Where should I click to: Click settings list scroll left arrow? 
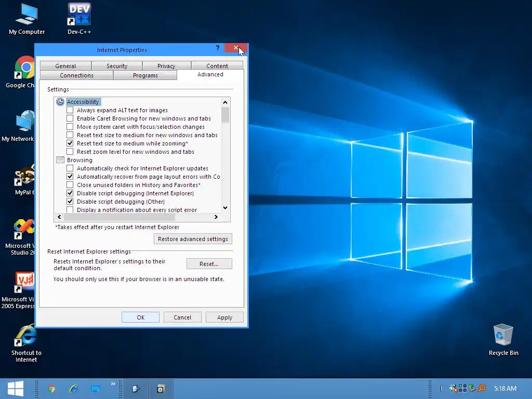(x=59, y=217)
